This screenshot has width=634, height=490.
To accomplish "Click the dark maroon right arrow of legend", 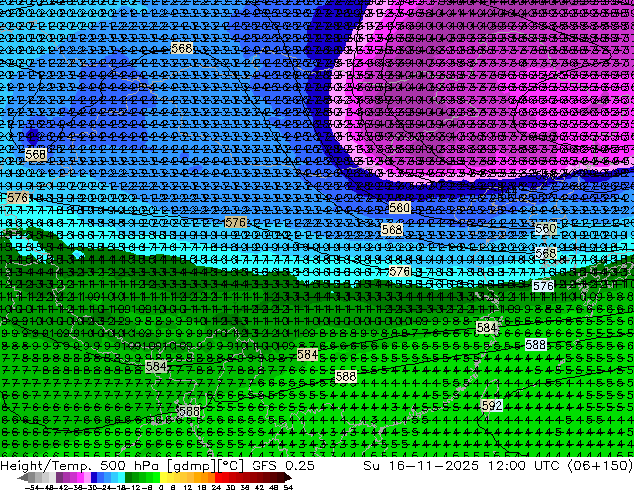I will [x=287, y=477].
